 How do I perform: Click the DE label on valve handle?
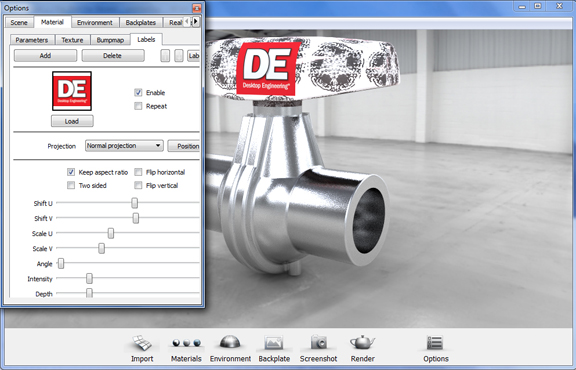click(268, 68)
